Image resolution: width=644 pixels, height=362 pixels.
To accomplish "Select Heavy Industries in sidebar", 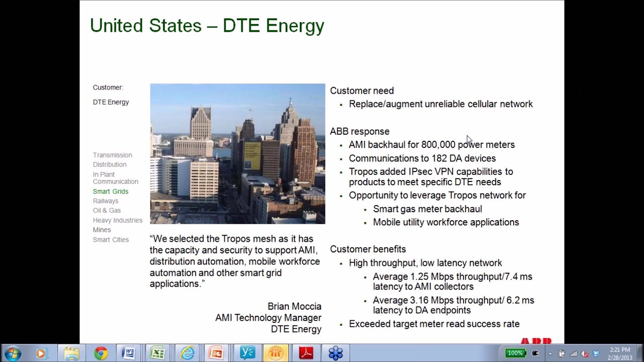I will click(x=118, y=220).
